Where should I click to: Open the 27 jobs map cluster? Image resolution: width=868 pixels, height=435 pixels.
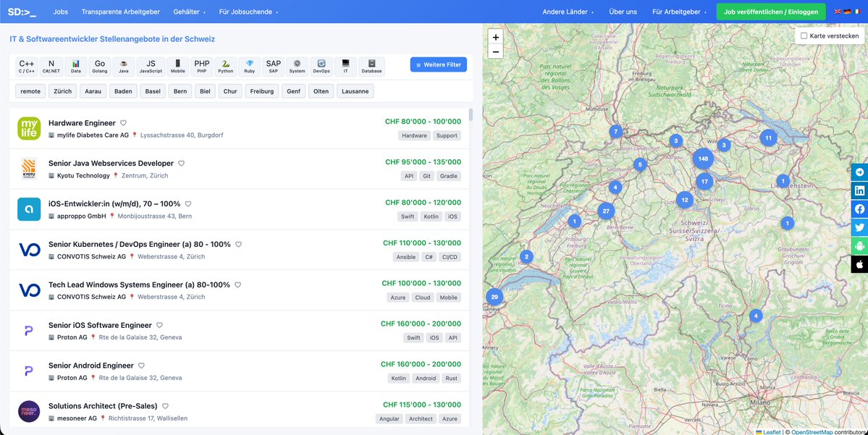[x=606, y=211]
